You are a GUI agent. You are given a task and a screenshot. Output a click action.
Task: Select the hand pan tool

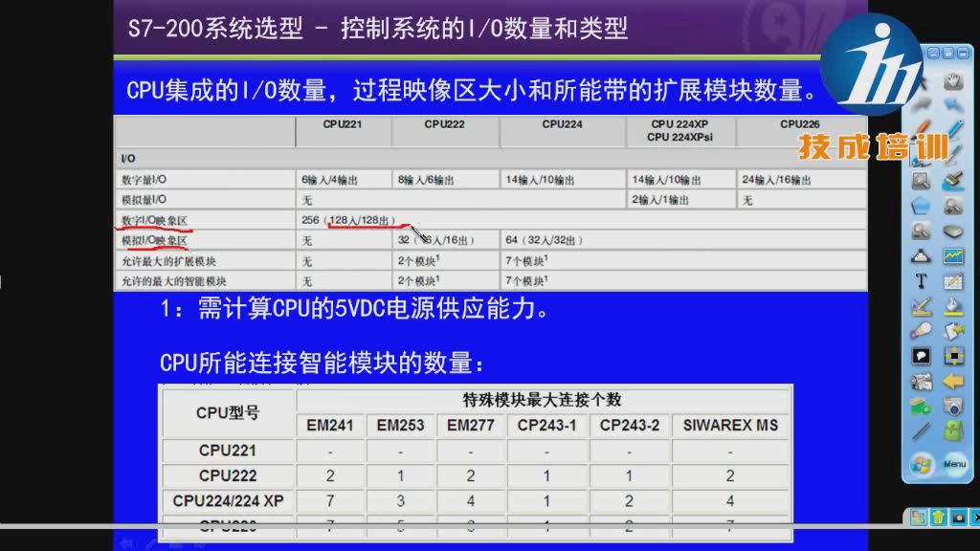pos(953,81)
